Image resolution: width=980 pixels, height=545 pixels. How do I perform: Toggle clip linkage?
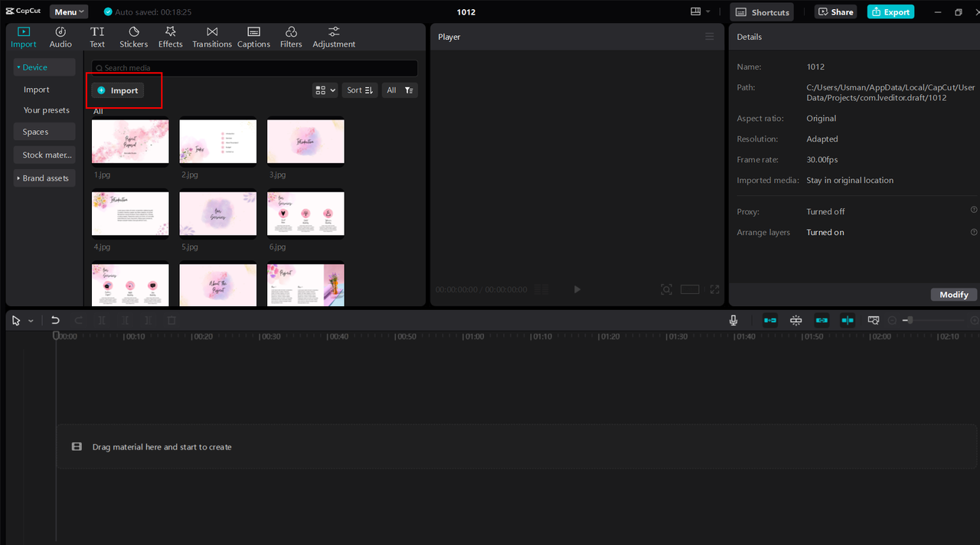point(822,321)
